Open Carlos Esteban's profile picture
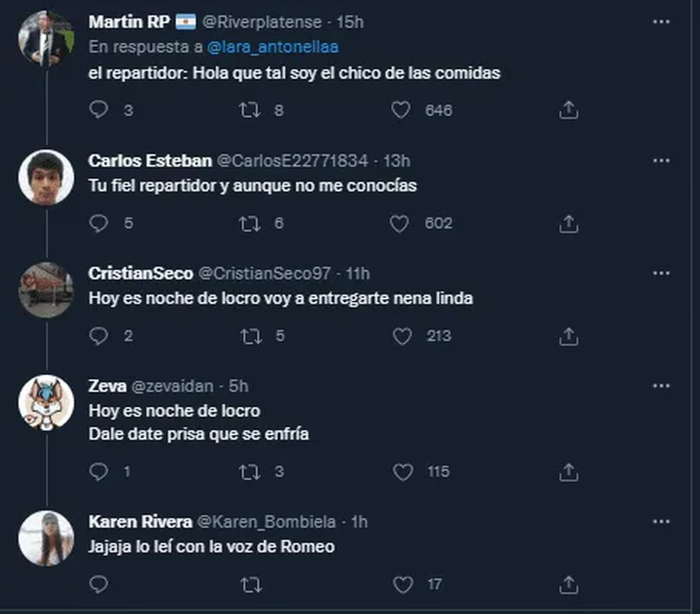This screenshot has width=700, height=614. point(46,177)
